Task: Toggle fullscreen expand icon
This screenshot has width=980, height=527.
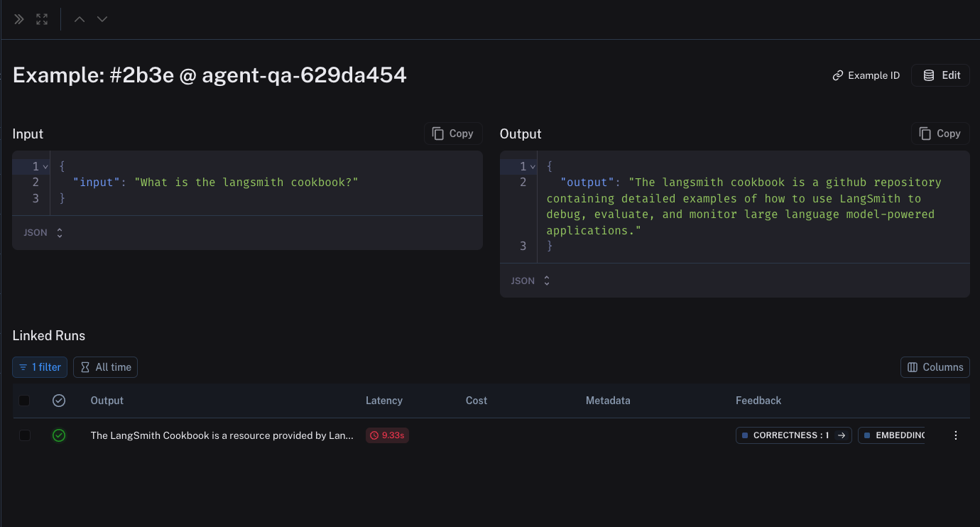Action: (42, 19)
